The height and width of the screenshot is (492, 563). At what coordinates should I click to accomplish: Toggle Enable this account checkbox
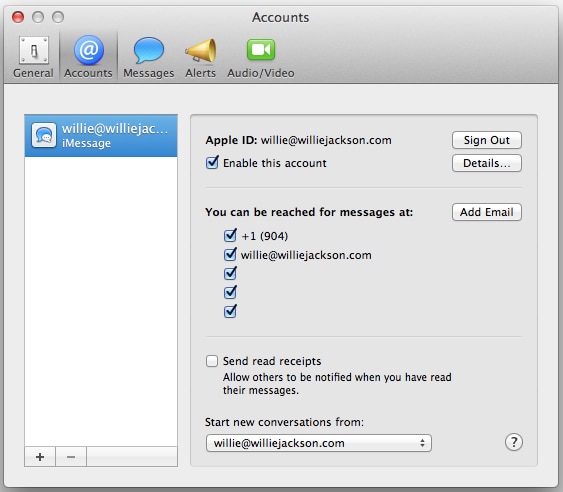click(212, 163)
